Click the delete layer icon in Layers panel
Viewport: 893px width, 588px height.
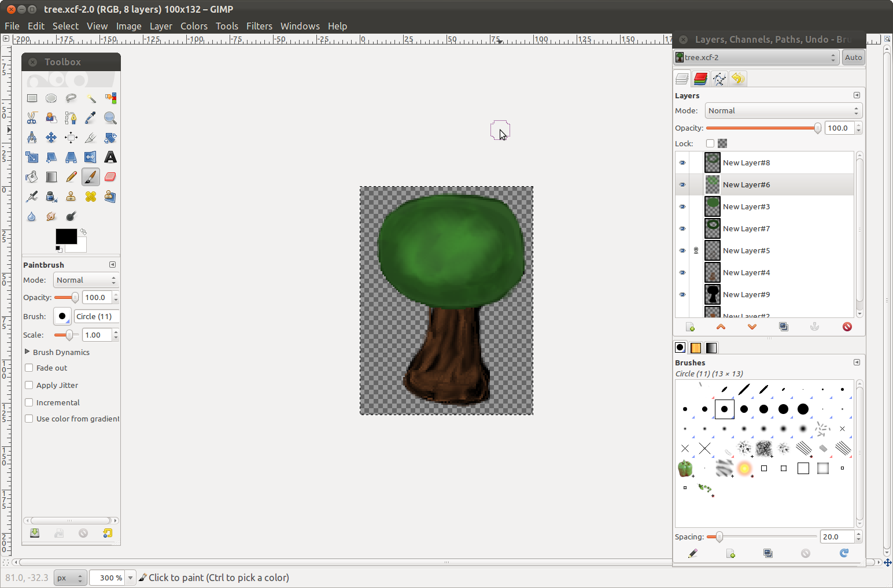coord(847,327)
